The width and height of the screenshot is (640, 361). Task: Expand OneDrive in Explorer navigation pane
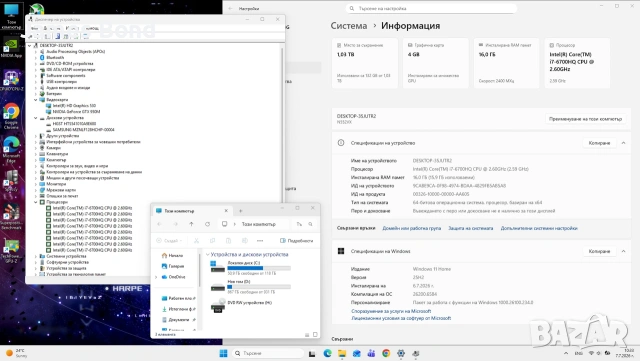(x=156, y=277)
